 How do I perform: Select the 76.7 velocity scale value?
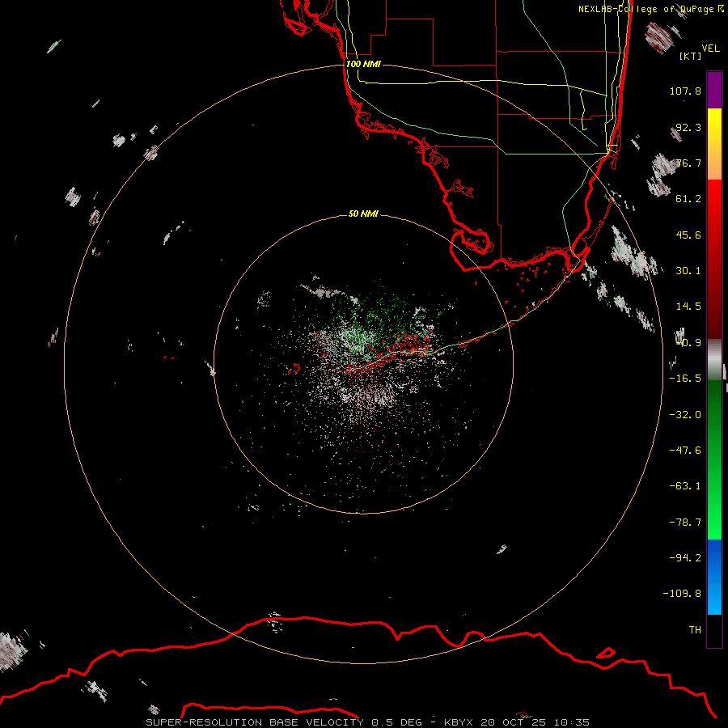click(688, 163)
